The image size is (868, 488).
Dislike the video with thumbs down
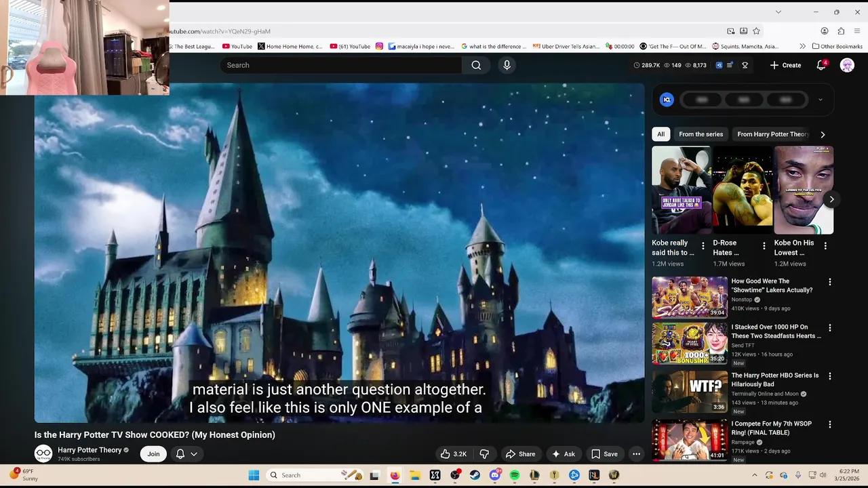click(x=484, y=454)
